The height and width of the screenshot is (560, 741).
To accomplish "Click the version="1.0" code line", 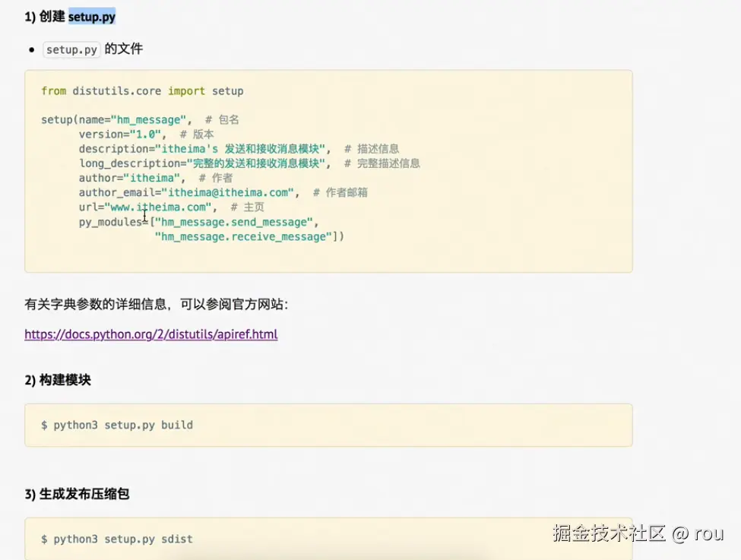I will point(147,134).
